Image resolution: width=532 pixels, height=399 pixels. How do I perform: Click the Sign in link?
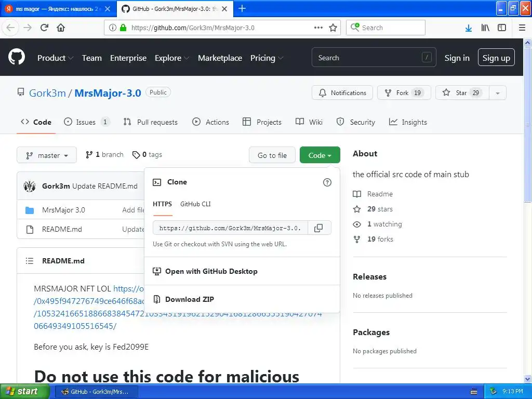click(x=457, y=58)
